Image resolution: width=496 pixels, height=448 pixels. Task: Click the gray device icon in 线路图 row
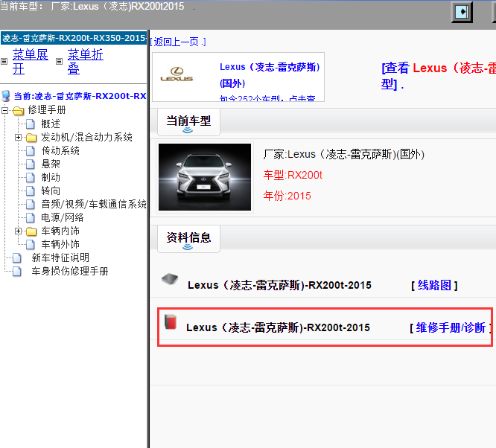point(170,279)
